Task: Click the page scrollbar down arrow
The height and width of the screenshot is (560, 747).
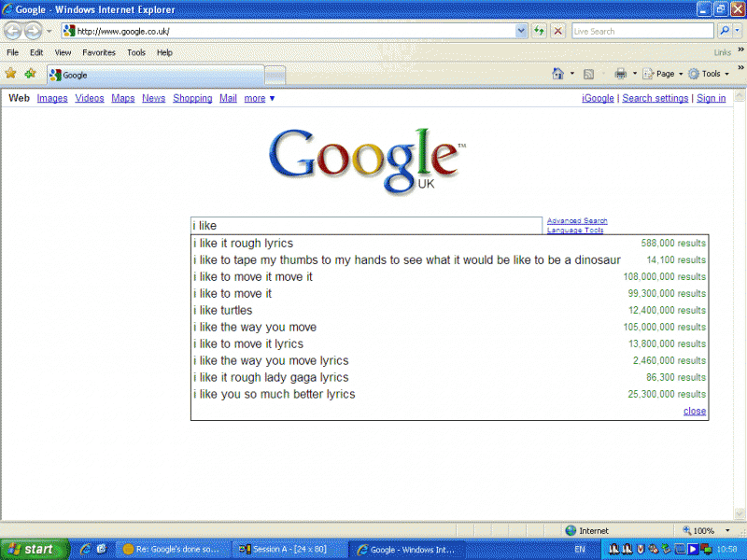Action: pos(740,513)
